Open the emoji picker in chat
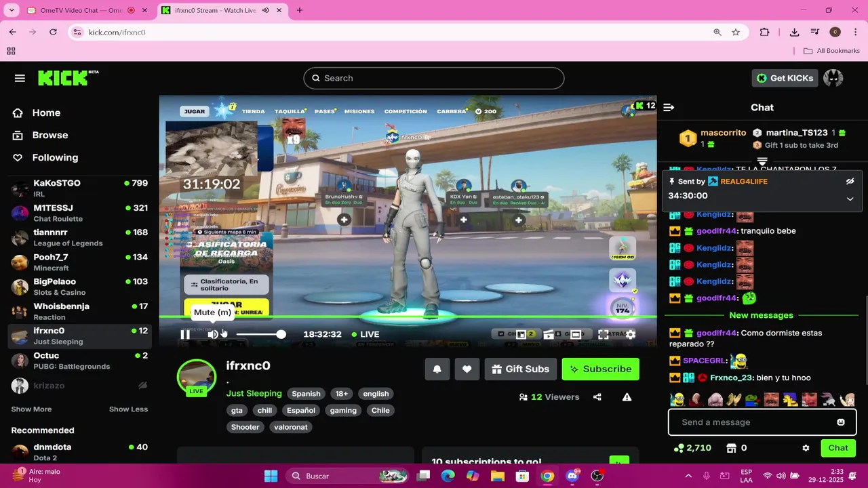 click(841, 422)
